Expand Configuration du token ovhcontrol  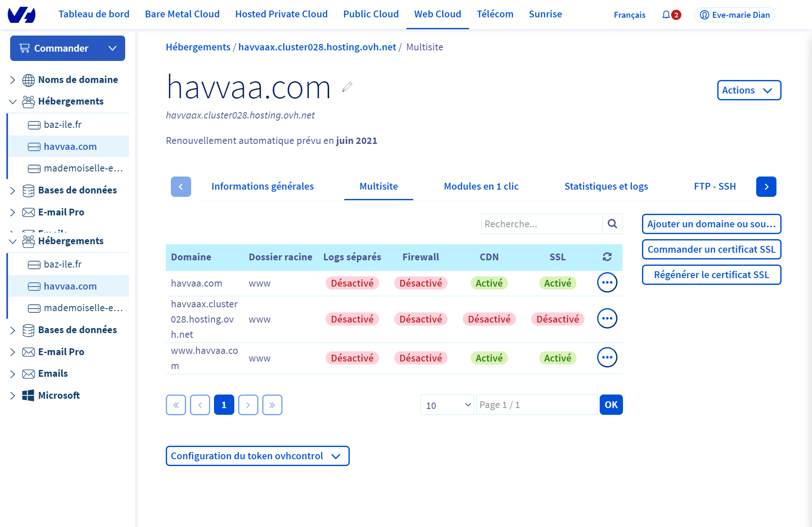pos(257,456)
